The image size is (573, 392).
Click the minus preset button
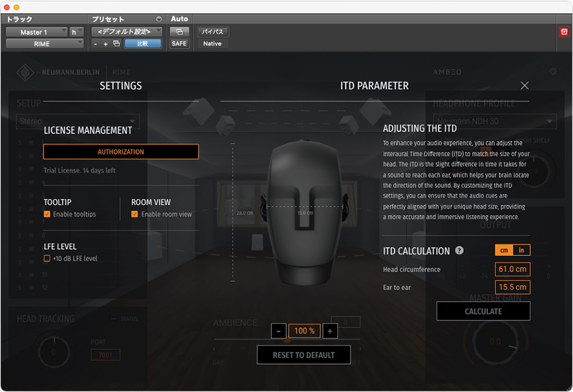(x=96, y=44)
